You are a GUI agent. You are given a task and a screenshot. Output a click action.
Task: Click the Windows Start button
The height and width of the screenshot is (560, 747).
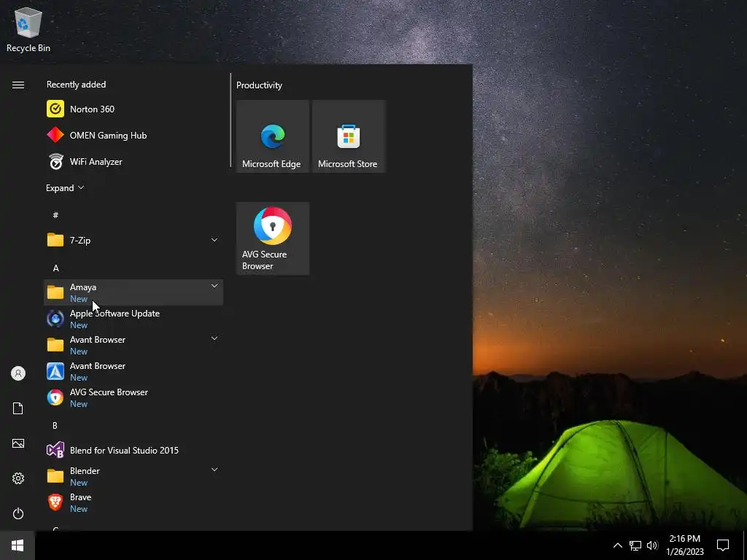(x=18, y=545)
